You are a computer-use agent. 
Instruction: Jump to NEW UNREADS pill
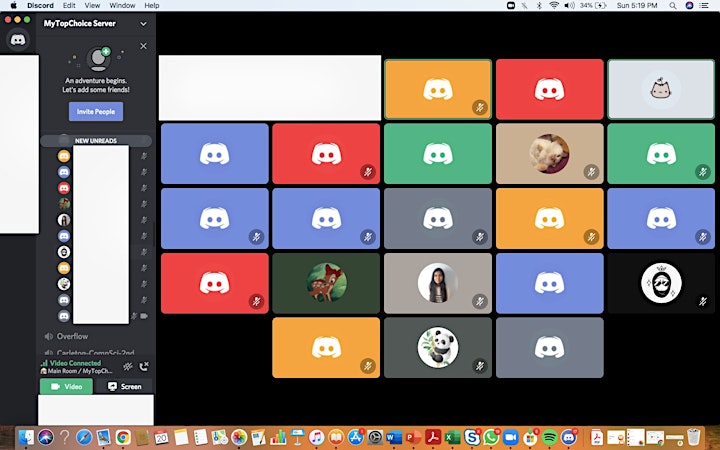pos(96,141)
